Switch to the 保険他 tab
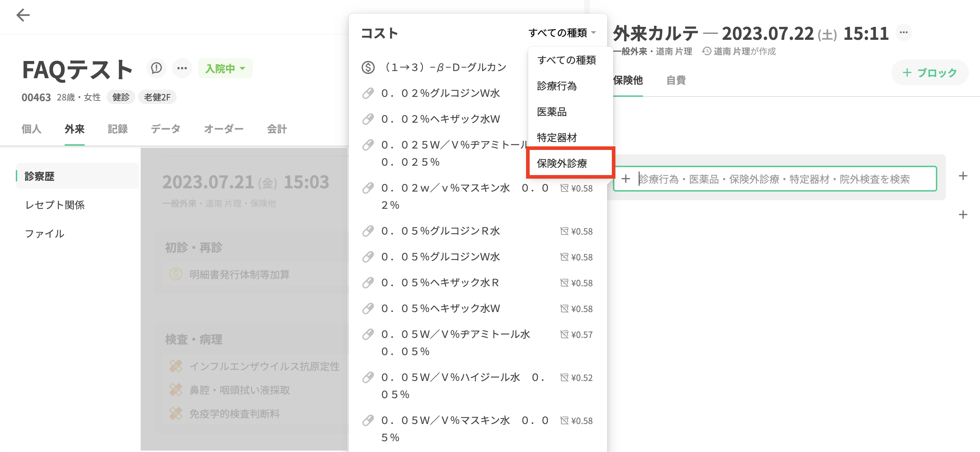This screenshot has width=980, height=452. [628, 80]
